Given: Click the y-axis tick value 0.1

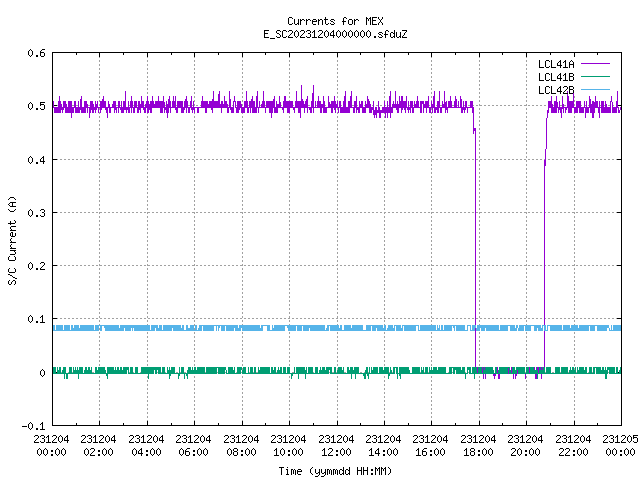Looking at the screenshot, I should pos(36,319).
